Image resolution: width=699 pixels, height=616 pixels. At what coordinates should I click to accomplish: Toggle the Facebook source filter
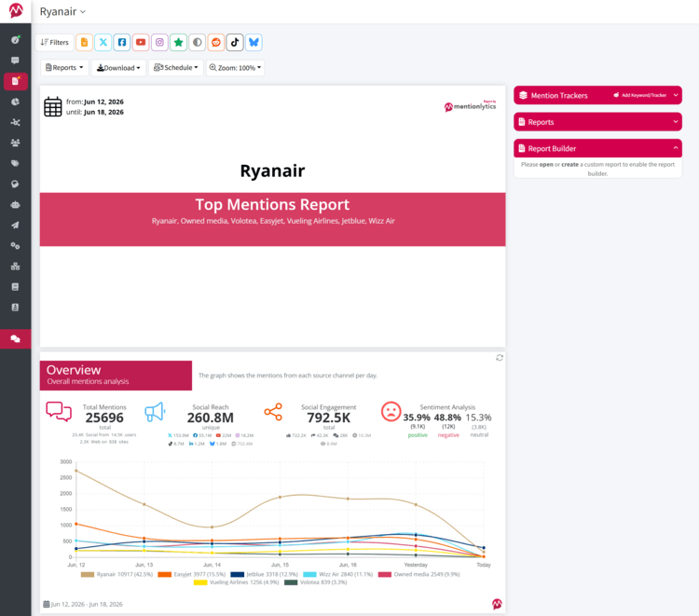(122, 42)
